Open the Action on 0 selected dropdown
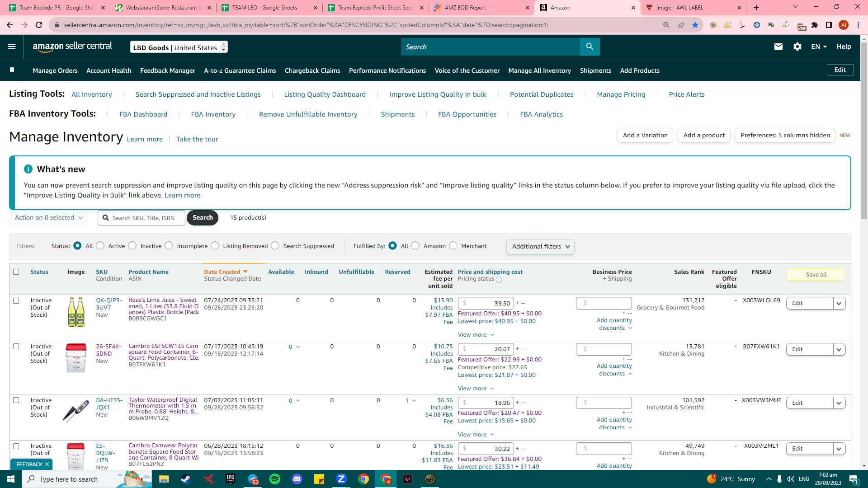Image resolution: width=868 pixels, height=488 pixels. click(48, 217)
